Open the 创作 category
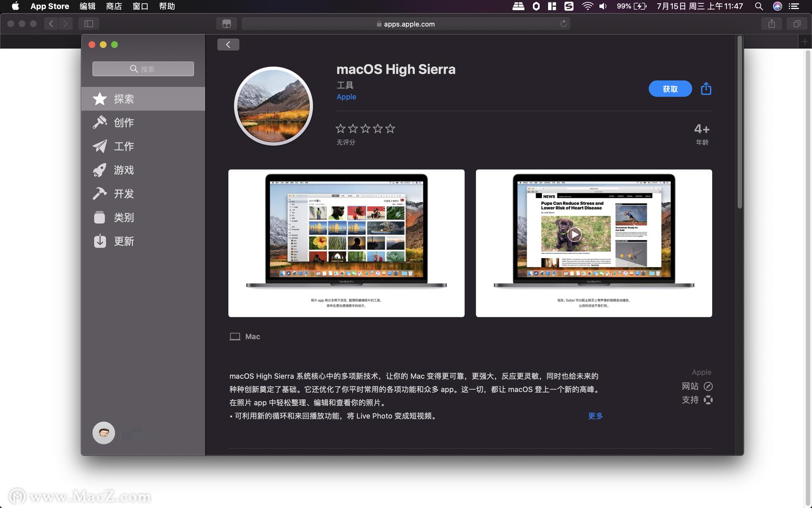 pyautogui.click(x=124, y=122)
